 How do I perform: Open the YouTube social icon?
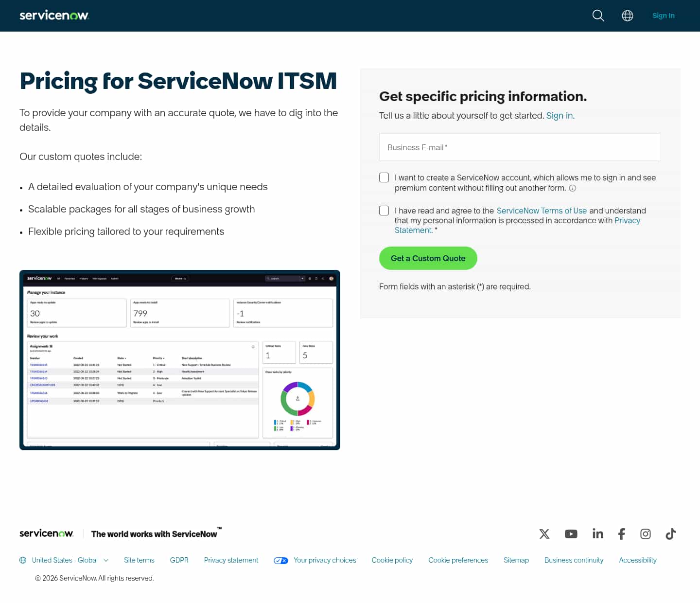pyautogui.click(x=571, y=534)
